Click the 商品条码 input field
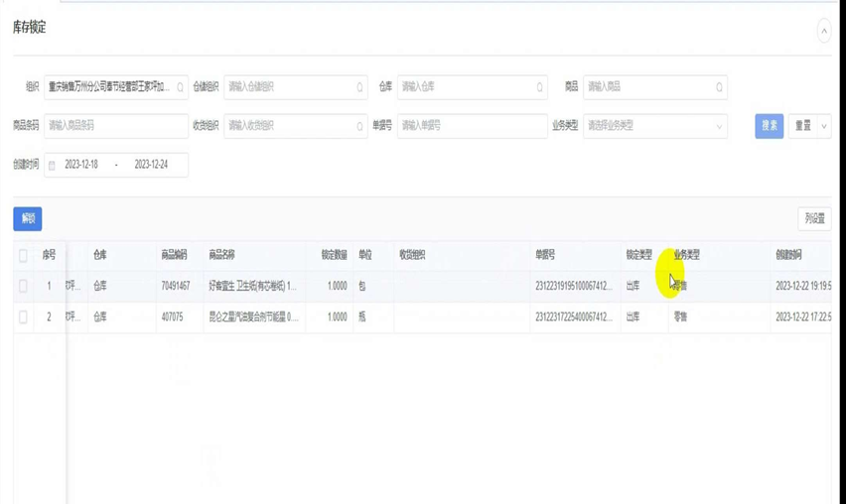This screenshot has height=504, width=846. pyautogui.click(x=115, y=126)
